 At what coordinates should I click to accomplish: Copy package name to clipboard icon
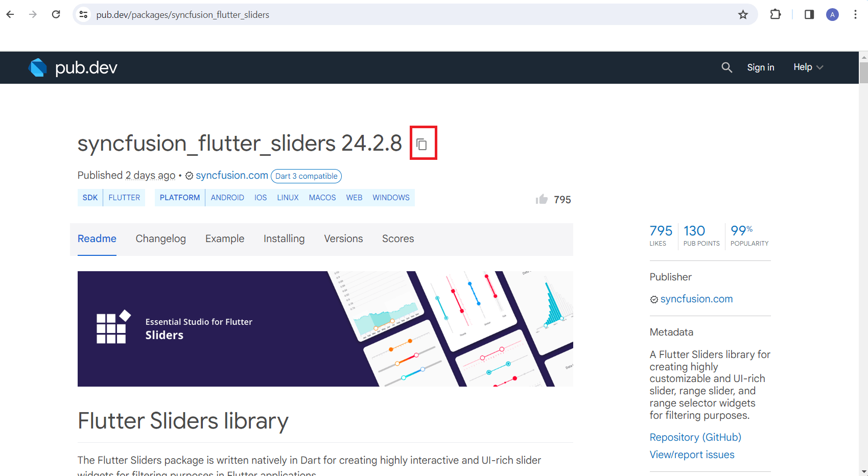pyautogui.click(x=421, y=145)
